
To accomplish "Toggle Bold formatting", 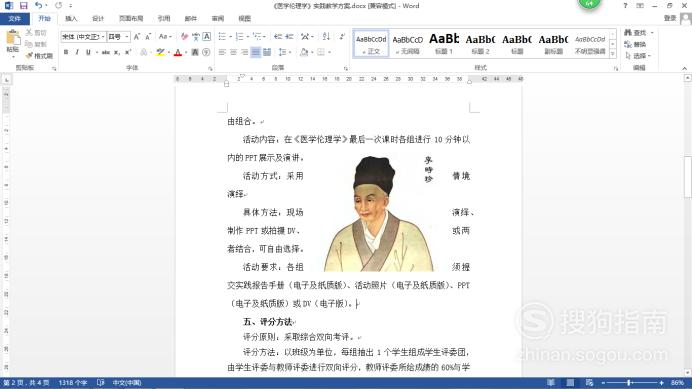I will pyautogui.click(x=66, y=52).
